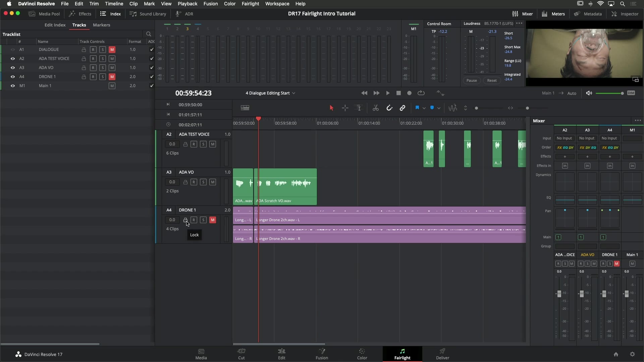644x362 pixels.
Task: Click the video viewer preview thumbnail
Action: [584, 54]
